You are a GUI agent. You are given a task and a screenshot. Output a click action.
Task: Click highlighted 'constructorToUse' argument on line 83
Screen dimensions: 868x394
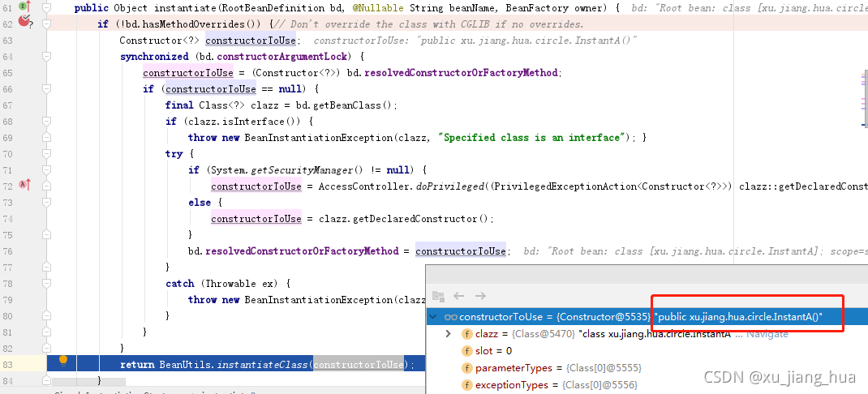(x=359, y=365)
